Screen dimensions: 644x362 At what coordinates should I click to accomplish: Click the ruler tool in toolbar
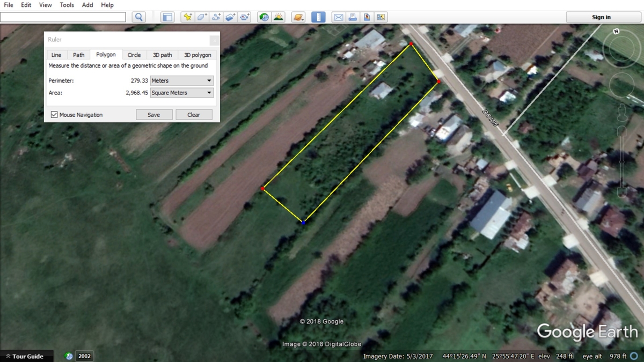[x=319, y=17]
